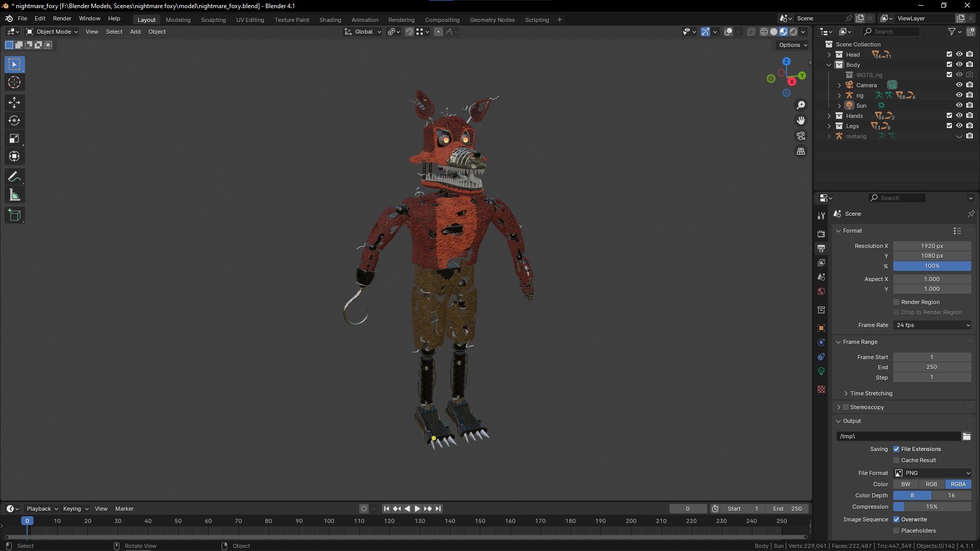This screenshot has width=980, height=551.
Task: Select the Select Box tool
Action: coord(14,64)
